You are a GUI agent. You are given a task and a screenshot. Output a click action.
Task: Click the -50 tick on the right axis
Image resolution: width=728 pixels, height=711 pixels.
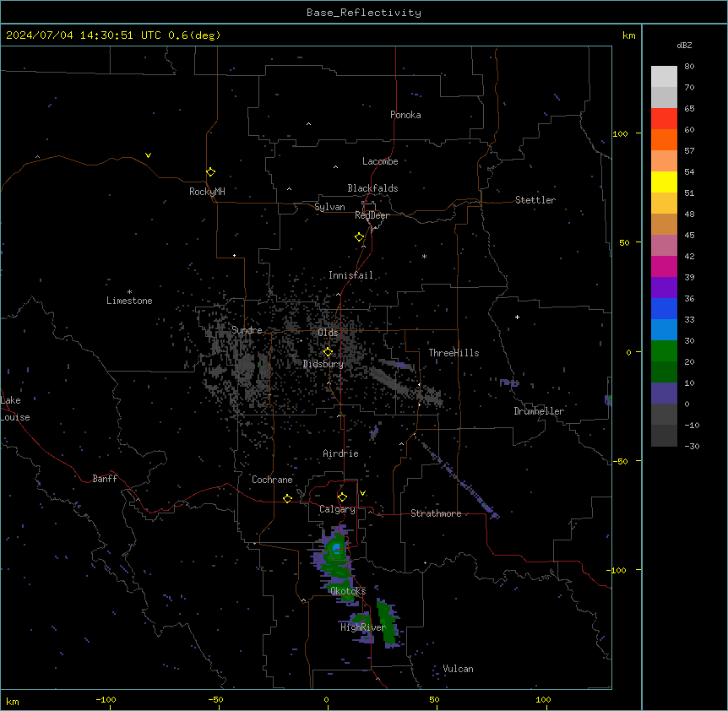point(620,461)
